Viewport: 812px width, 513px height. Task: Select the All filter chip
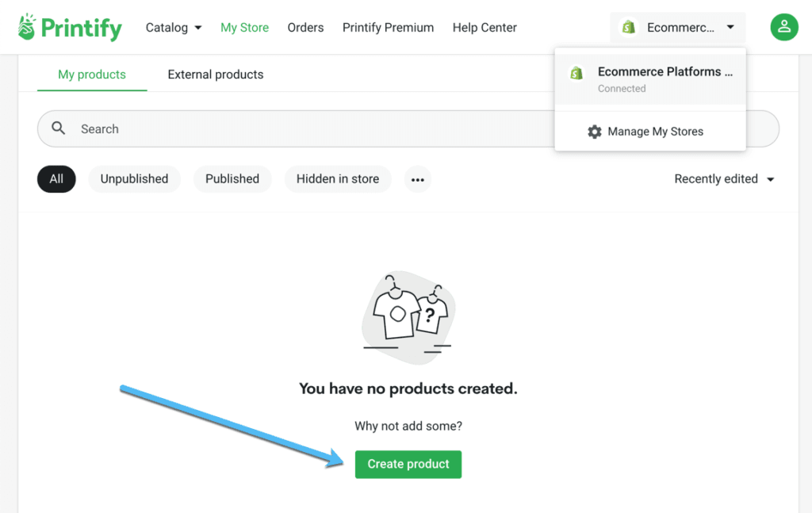pos(56,179)
